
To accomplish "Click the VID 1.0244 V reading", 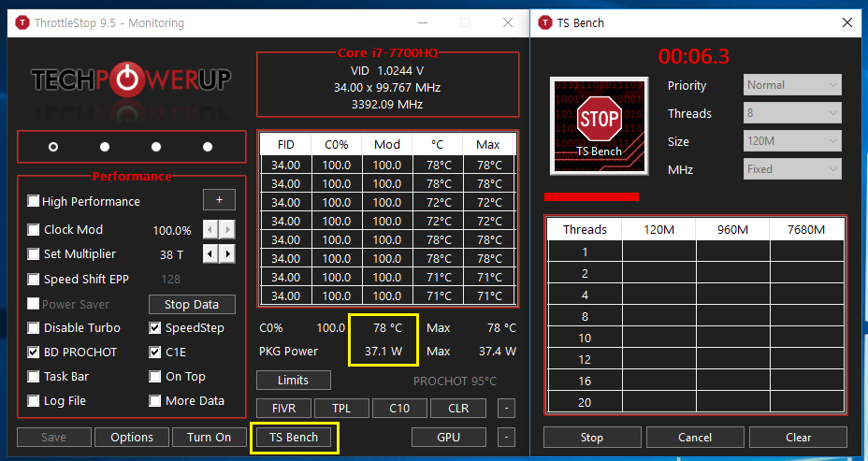I will (x=387, y=71).
